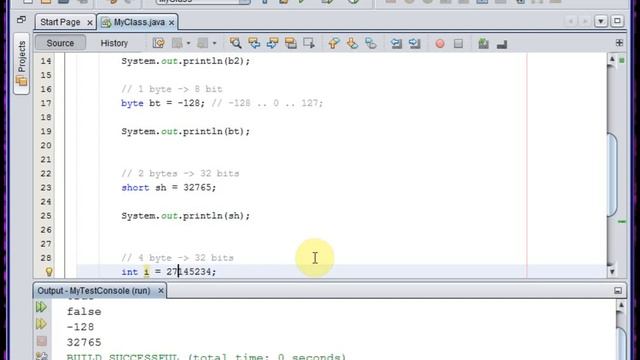640x360 pixels.
Task: Click line number 23 in gutter
Action: coord(46,187)
